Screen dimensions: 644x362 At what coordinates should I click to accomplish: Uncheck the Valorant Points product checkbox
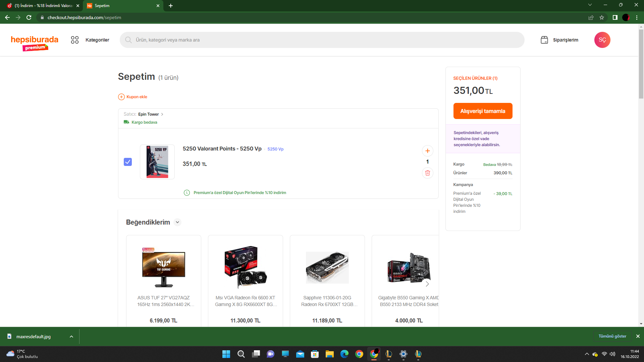pos(128,162)
